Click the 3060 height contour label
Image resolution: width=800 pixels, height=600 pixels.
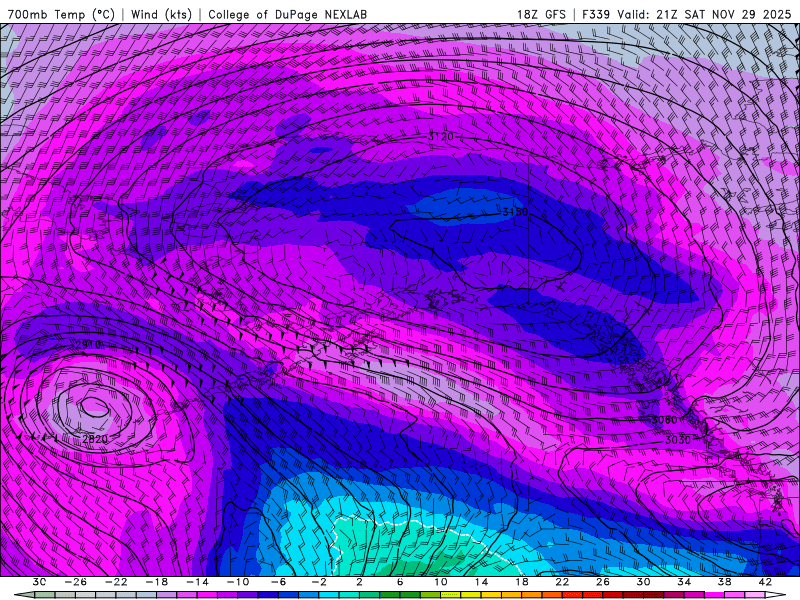tap(664, 420)
